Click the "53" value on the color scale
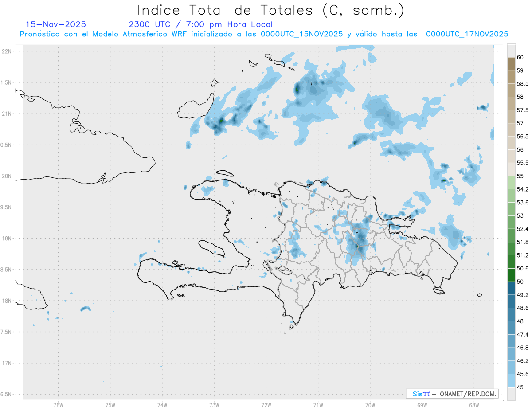This screenshot has height=411, width=532. pyautogui.click(x=520, y=215)
